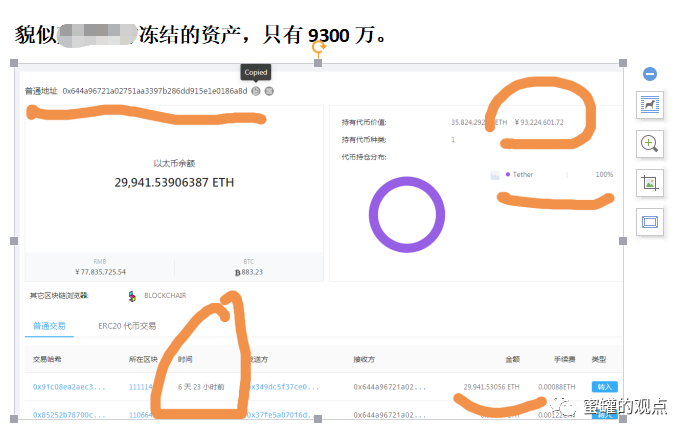The image size is (690, 437).
Task: Open transaction 0x91c08ea2aec3...
Action: point(69,387)
